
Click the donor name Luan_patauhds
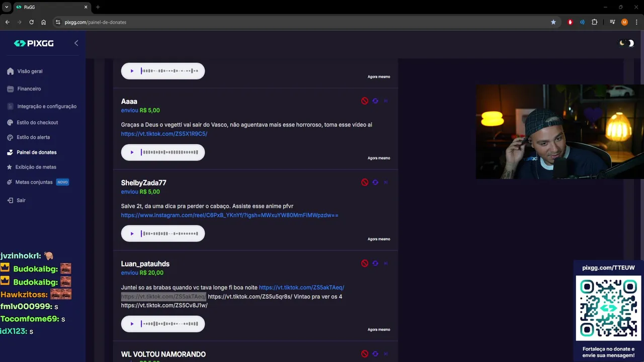[145, 264]
